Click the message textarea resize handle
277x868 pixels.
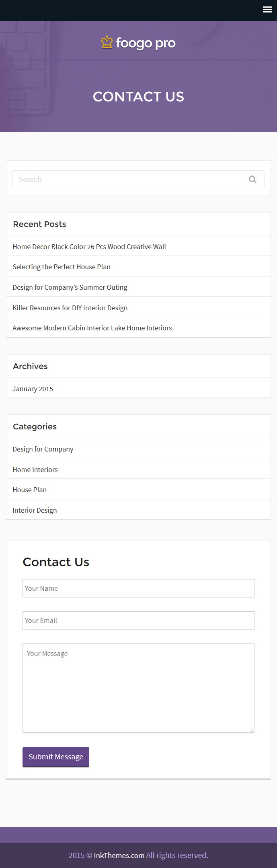252,730
